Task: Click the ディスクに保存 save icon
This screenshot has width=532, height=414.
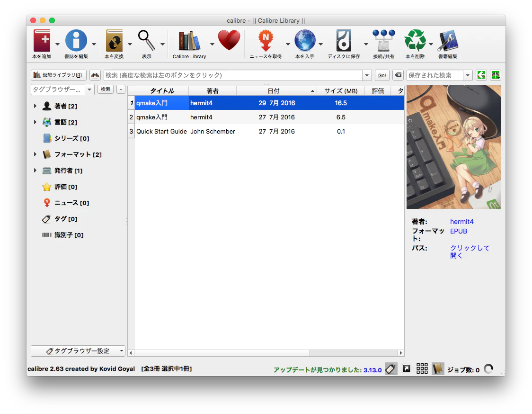Action: [344, 41]
